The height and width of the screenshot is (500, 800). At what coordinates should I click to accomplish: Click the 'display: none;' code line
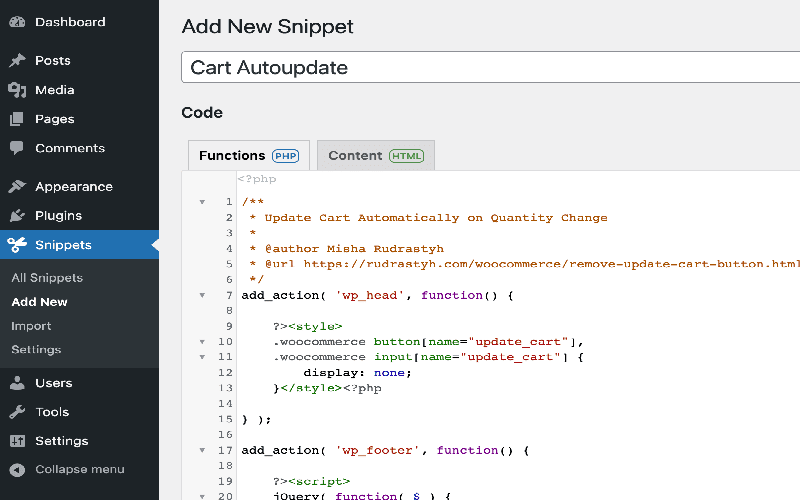pyautogui.click(x=357, y=372)
